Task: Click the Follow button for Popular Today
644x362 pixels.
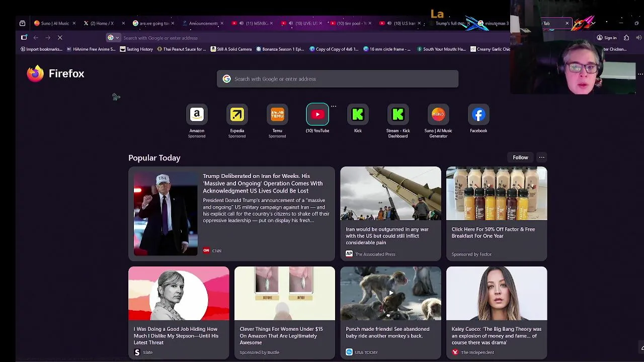Action: coord(520,157)
